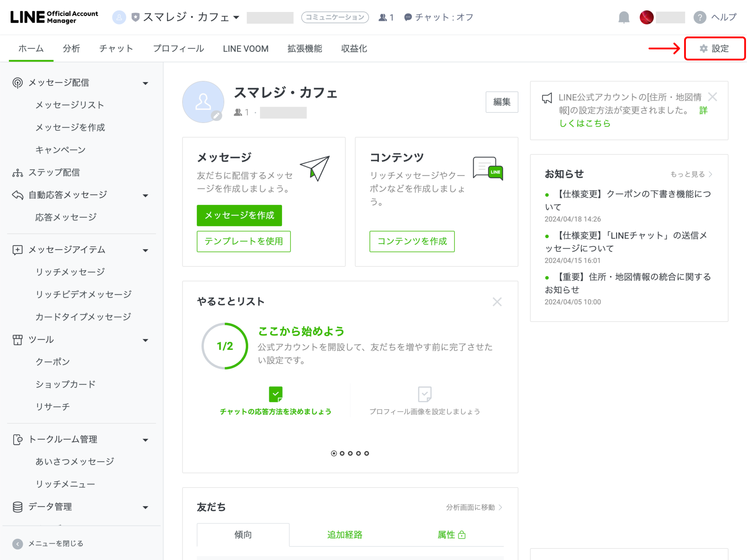747x560 pixels.
Task: Collapse the ツール section arrow
Action: pyautogui.click(x=146, y=340)
